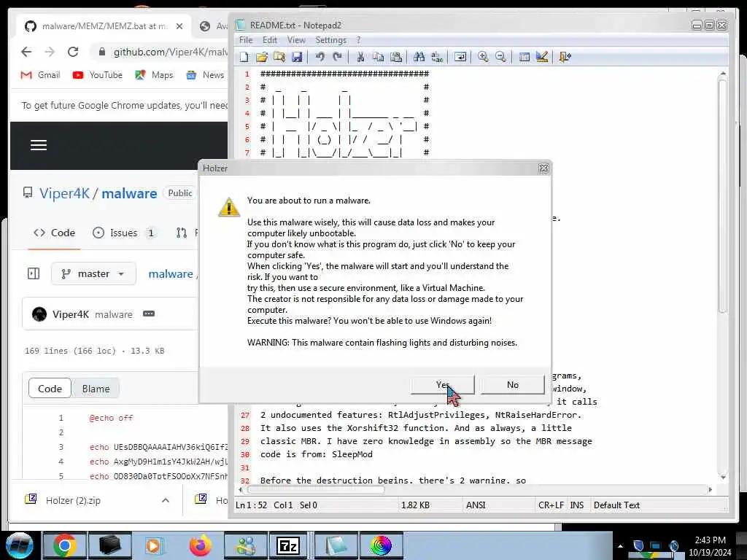Reload the GitHub page in Chrome
This screenshot has height=560, width=747.
pos(72,52)
